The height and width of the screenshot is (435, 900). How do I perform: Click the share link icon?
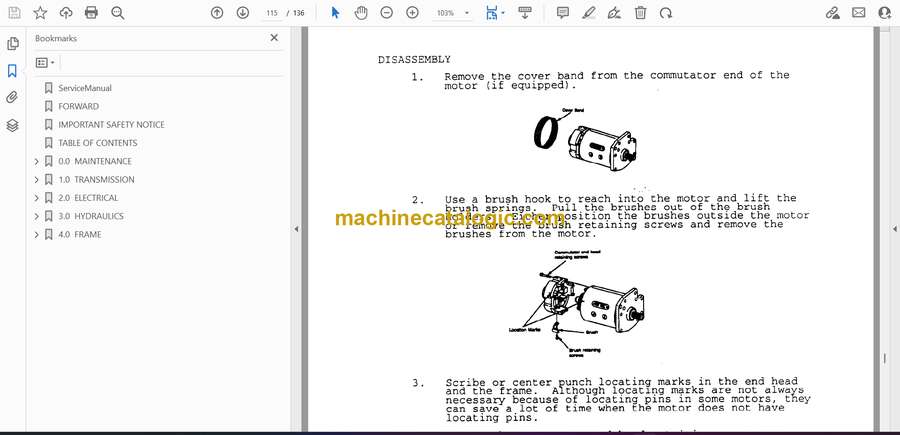(833, 13)
